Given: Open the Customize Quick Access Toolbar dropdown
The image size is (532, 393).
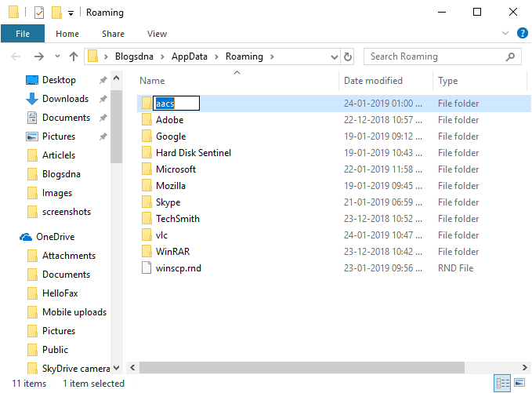Looking at the screenshot, I should [71, 13].
